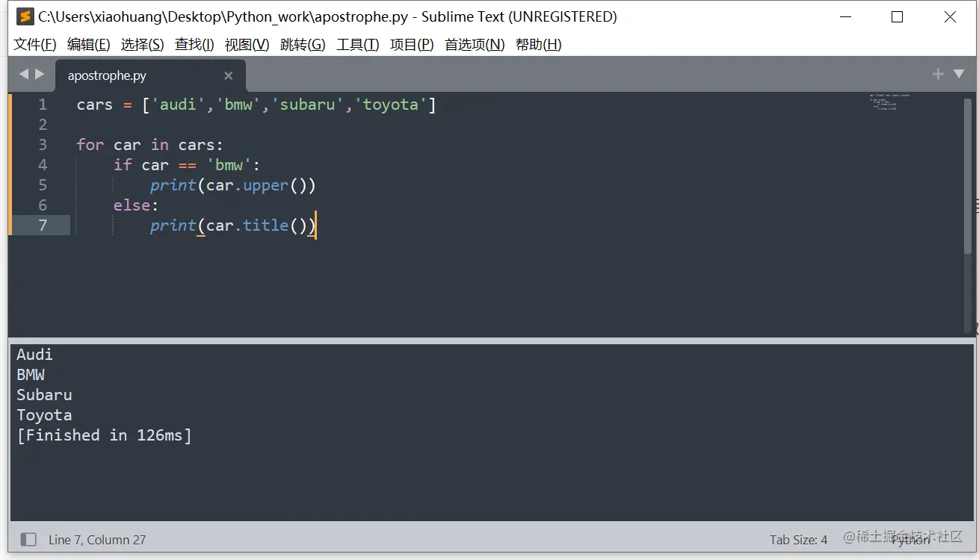The width and height of the screenshot is (979, 560).
Task: Go to previous tab with left arrow
Action: pos(23,74)
